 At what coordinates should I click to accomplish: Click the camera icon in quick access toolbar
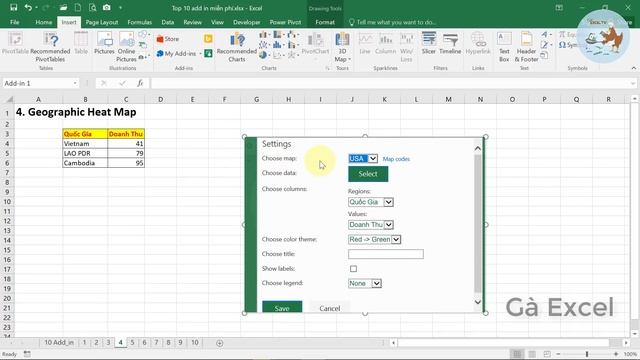tap(107, 7)
